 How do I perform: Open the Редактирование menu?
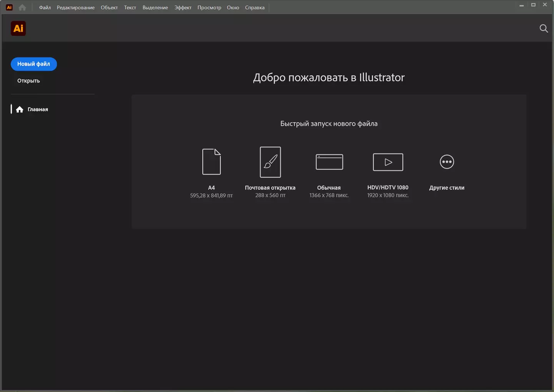[76, 8]
